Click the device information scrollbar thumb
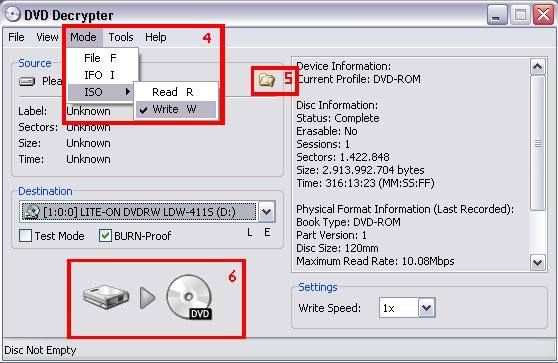Screen dimensions: 558x363 click(537, 142)
